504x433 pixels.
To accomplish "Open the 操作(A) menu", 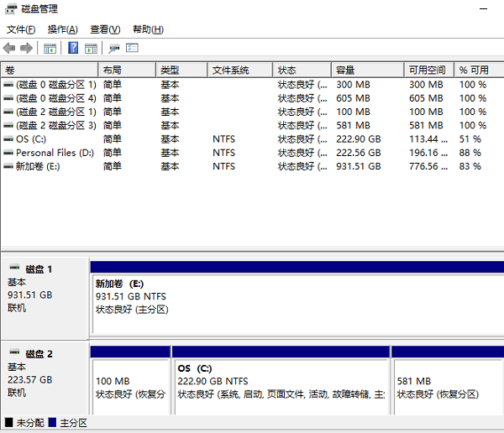I will pos(63,29).
